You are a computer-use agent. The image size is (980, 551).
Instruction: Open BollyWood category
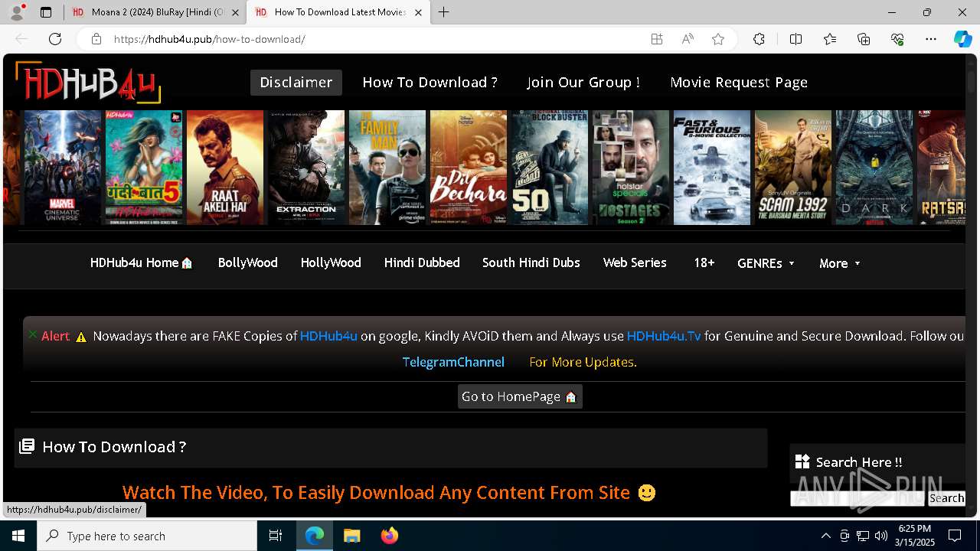[x=247, y=262]
